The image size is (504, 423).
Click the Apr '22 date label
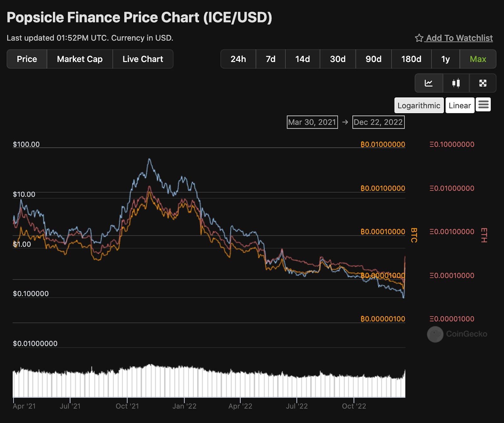pos(240,406)
